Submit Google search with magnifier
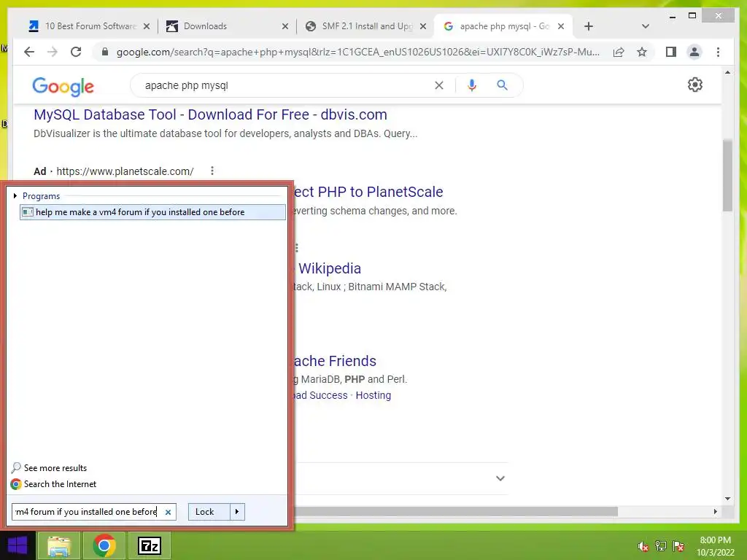Image resolution: width=747 pixels, height=560 pixels. [x=502, y=85]
